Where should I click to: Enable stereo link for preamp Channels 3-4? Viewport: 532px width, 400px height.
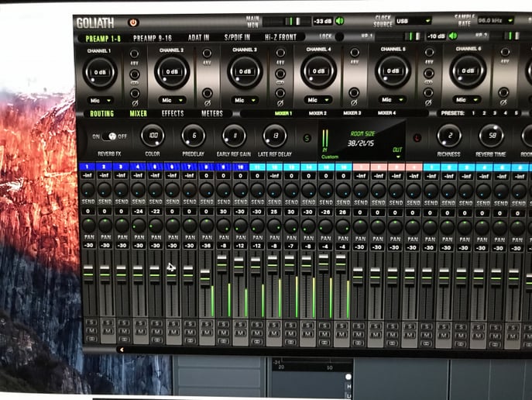click(x=280, y=74)
